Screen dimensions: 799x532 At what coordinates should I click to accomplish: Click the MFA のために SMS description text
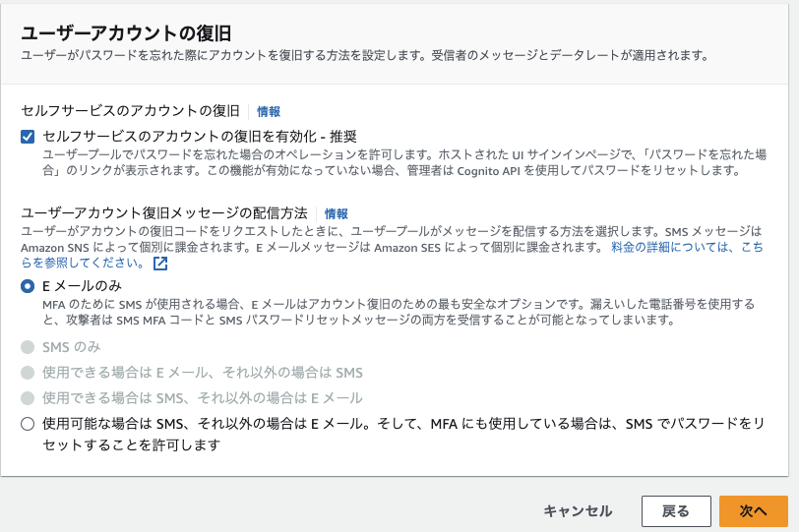(399, 312)
